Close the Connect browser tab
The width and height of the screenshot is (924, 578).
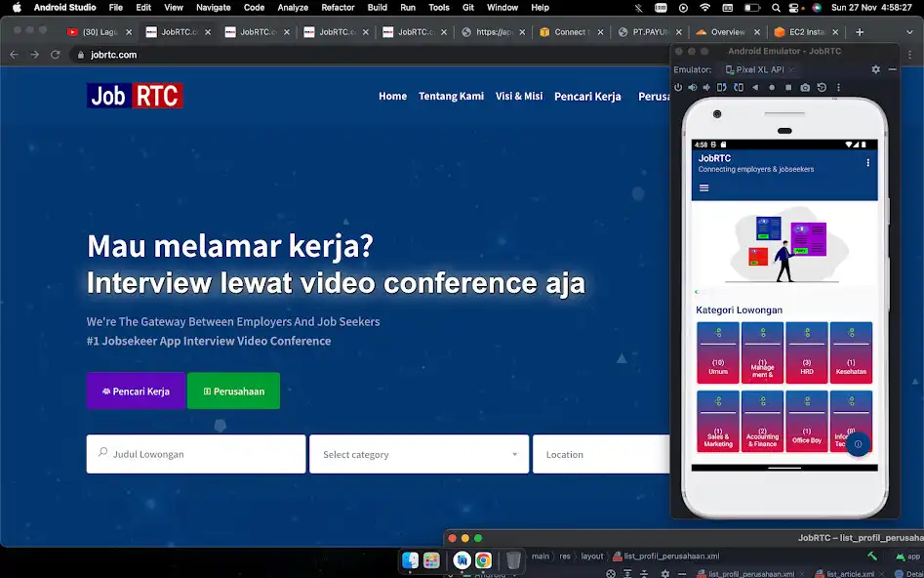[600, 32]
